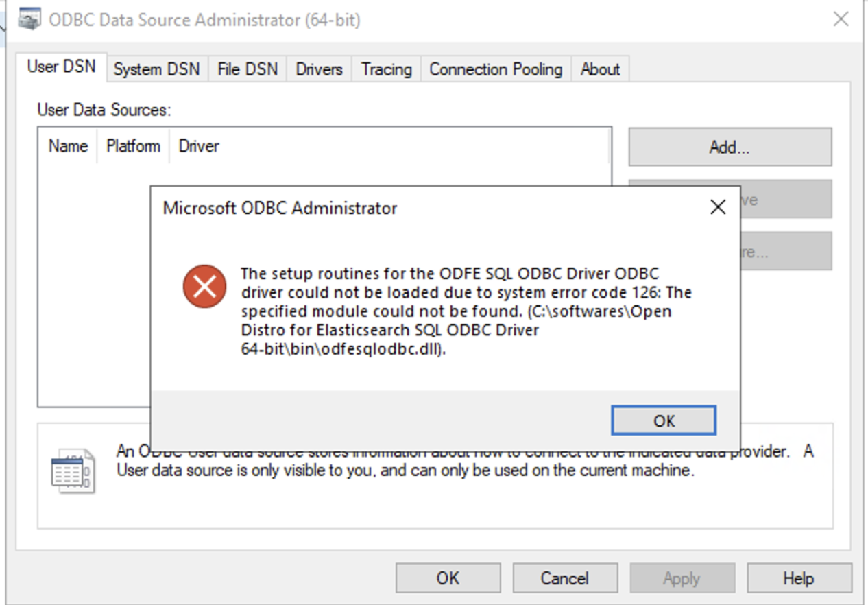Click the Platform column header
Image resolution: width=868 pixels, height=605 pixels.
tap(132, 145)
